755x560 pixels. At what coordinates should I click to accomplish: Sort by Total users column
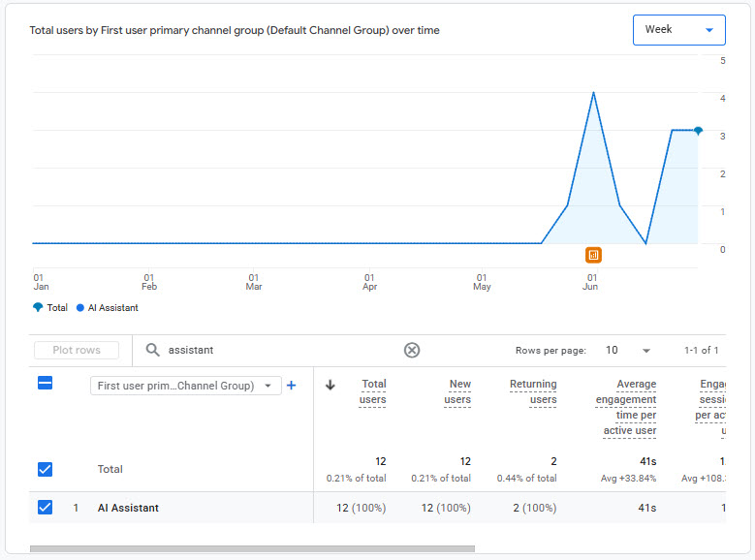click(x=373, y=391)
